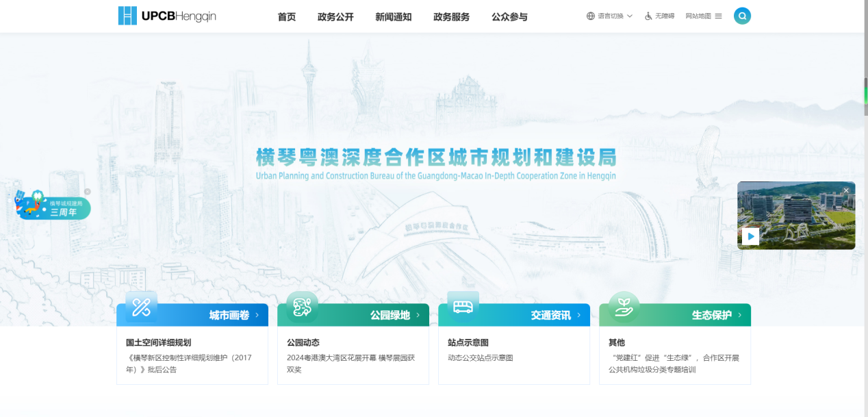
Task: Open the 网站地图 hamburger menu
Action: [718, 16]
